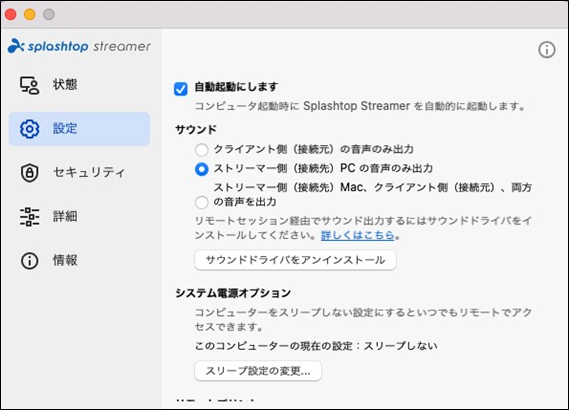Minimize the window with the yellow button
The height and width of the screenshot is (410, 569).
click(x=30, y=15)
